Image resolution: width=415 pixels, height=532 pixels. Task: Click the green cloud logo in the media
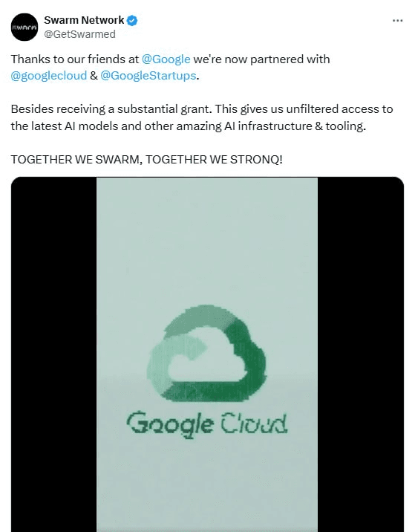(207, 353)
